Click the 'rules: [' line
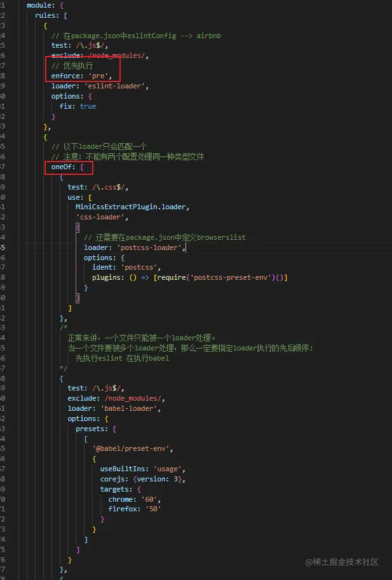 (51, 15)
